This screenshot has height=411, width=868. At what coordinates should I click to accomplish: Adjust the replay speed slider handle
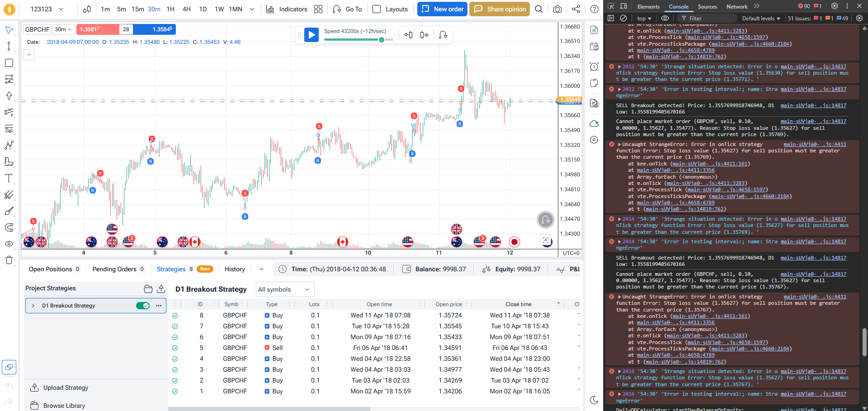pos(382,40)
